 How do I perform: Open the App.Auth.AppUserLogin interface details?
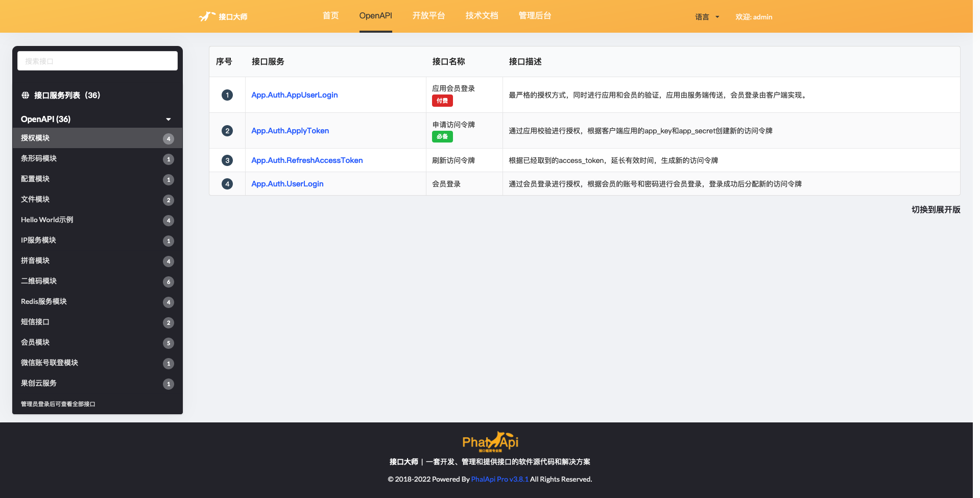point(294,94)
